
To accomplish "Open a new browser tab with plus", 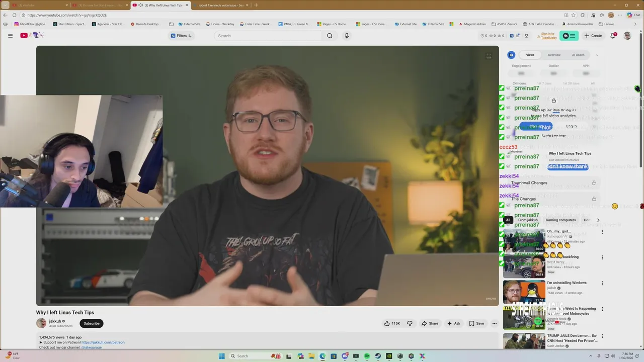I will 256,5.
